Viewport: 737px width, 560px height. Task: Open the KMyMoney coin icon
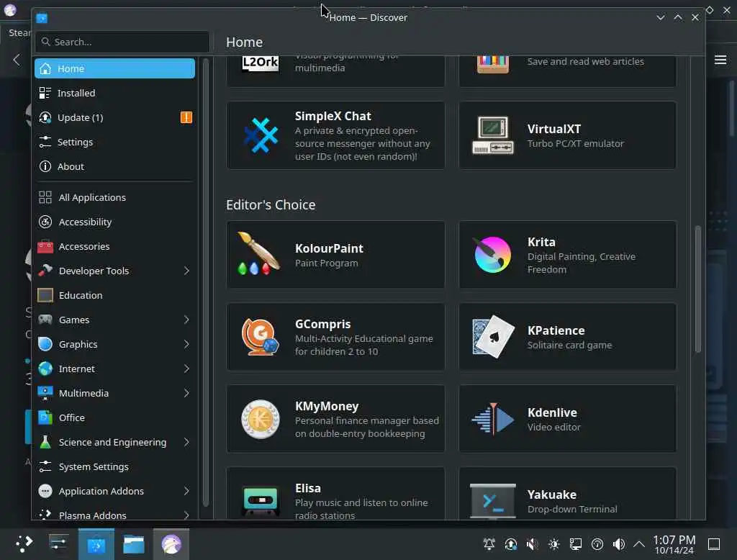coord(260,419)
